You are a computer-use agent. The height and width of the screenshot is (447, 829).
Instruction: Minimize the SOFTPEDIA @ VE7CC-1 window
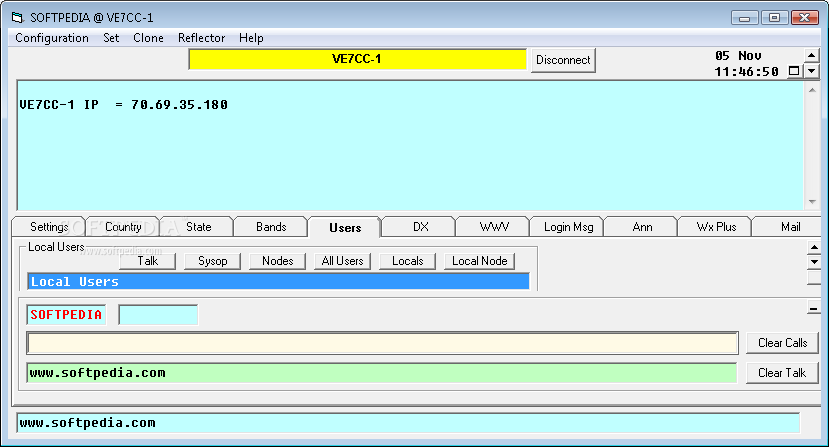pos(744,17)
